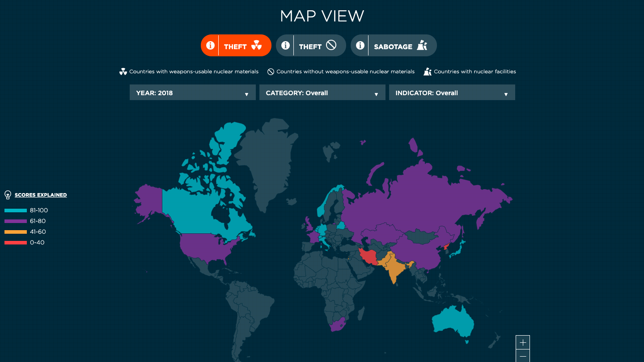The image size is (644, 362).
Task: Open the info icon beside the active THEFT tab
Action: pyautogui.click(x=210, y=45)
